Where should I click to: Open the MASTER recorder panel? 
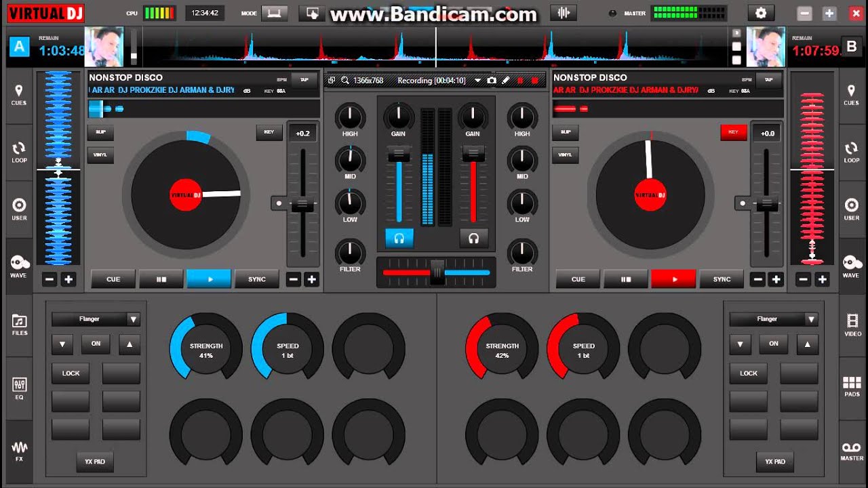click(x=852, y=451)
